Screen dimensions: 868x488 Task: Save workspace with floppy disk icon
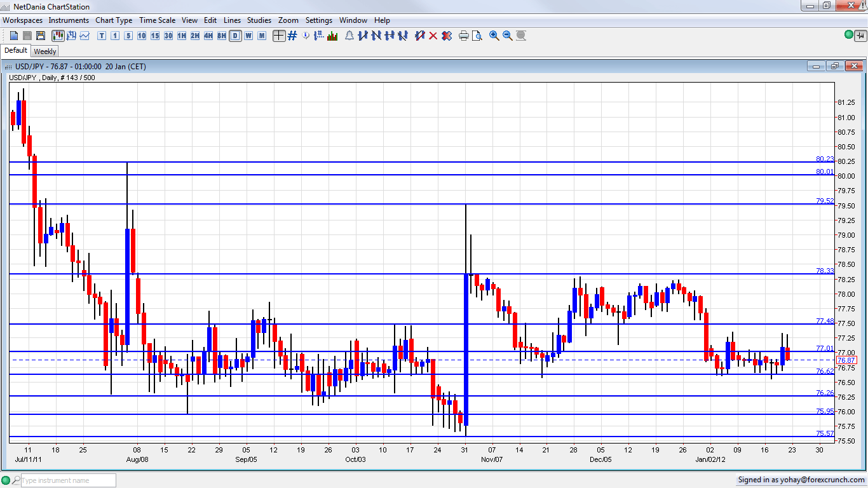click(x=40, y=36)
